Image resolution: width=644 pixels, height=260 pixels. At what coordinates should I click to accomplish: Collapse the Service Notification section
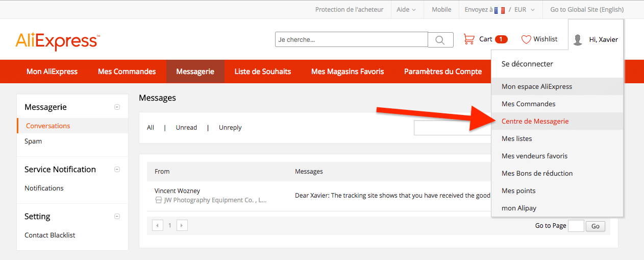click(x=117, y=170)
